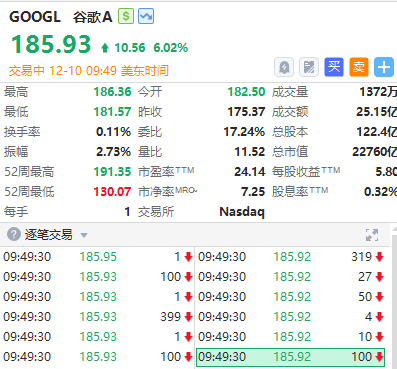Click the green dollar sign icon
The height and width of the screenshot is (369, 397).
coord(126,16)
